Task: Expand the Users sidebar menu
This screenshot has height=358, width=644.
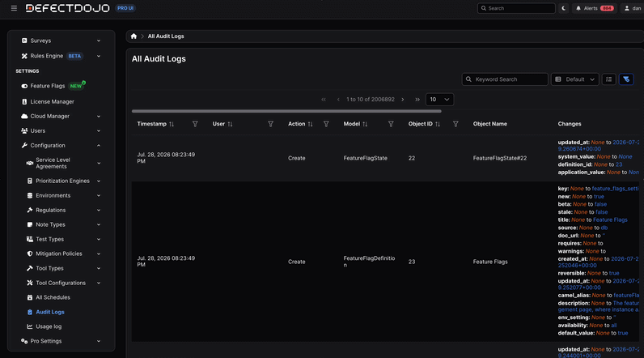Action: point(61,130)
